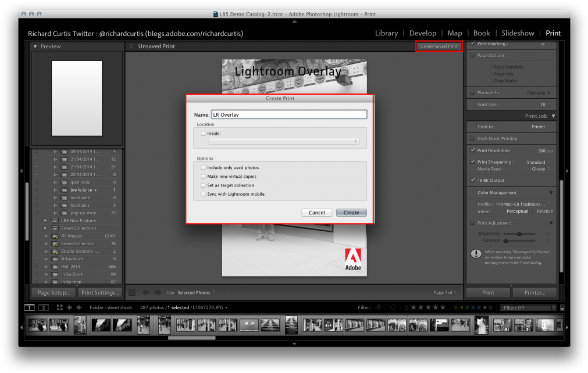Click the first page square toolbar icon
The image size is (588, 373).
pos(132,292)
